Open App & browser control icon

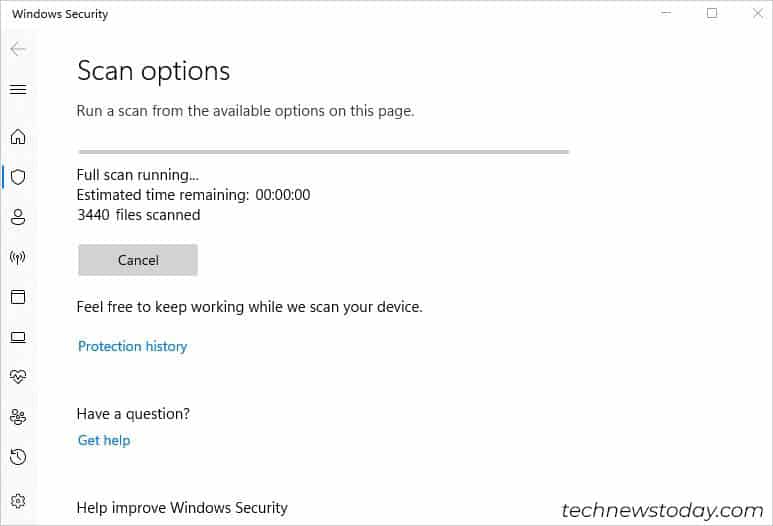click(18, 297)
